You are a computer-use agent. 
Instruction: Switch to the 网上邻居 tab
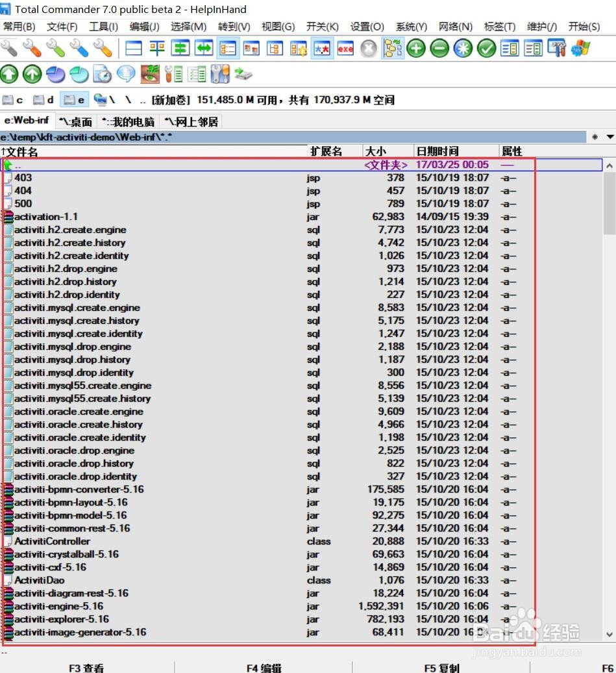[191, 122]
